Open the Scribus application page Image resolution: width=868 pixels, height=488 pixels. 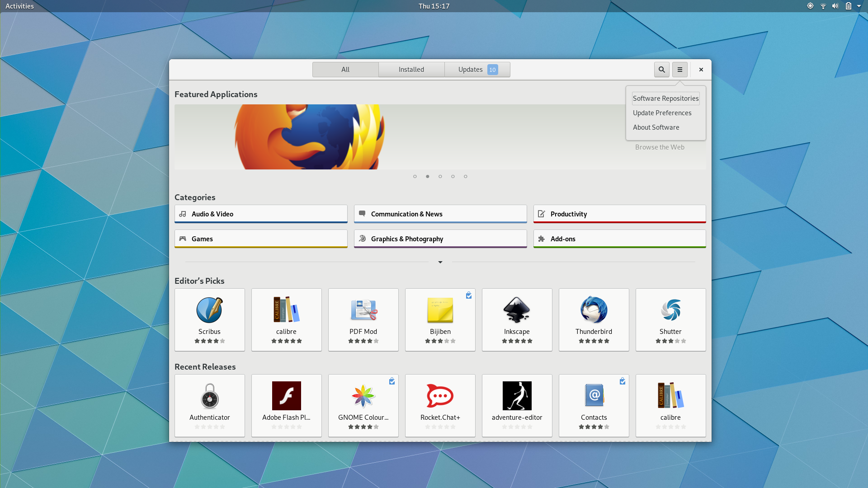[209, 319]
